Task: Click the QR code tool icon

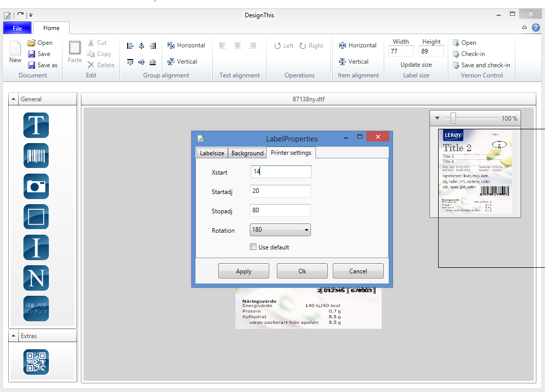Action: (36, 362)
